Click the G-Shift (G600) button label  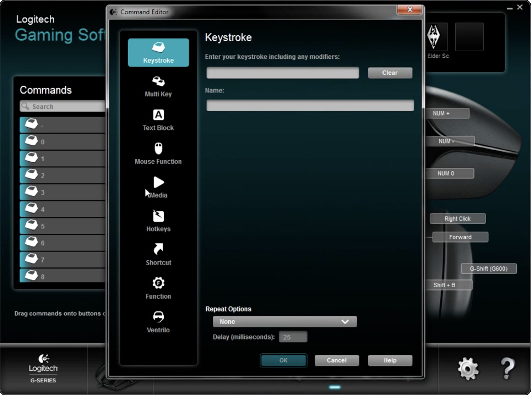(x=488, y=269)
